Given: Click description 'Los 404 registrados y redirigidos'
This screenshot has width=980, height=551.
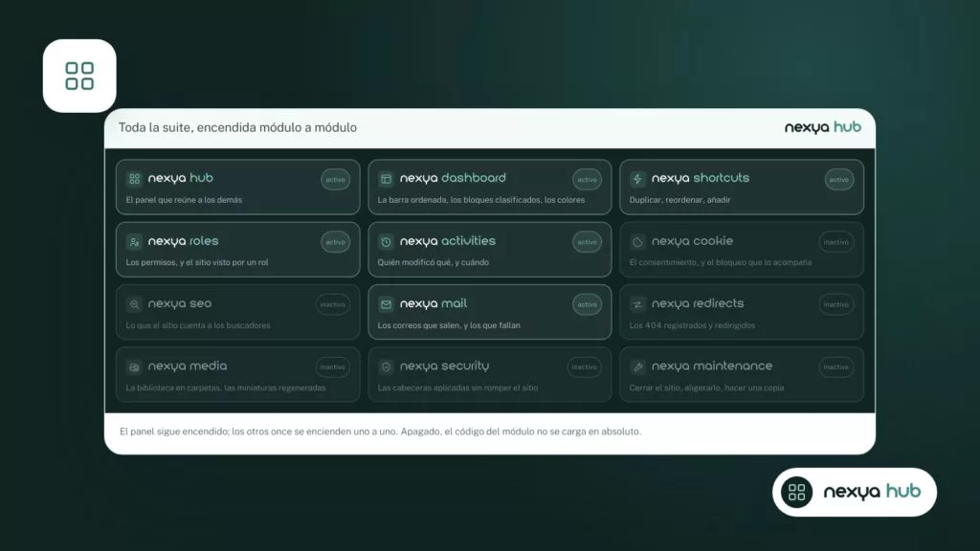Looking at the screenshot, I should [692, 325].
